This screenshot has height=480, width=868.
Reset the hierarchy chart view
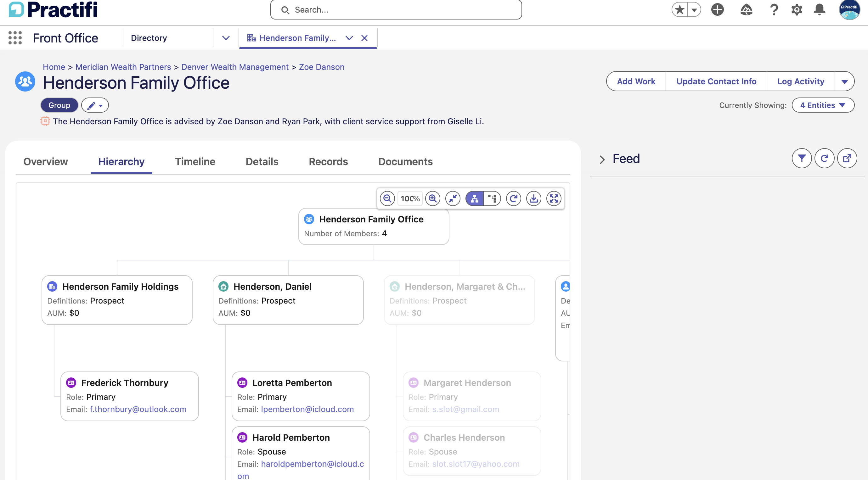click(x=514, y=198)
